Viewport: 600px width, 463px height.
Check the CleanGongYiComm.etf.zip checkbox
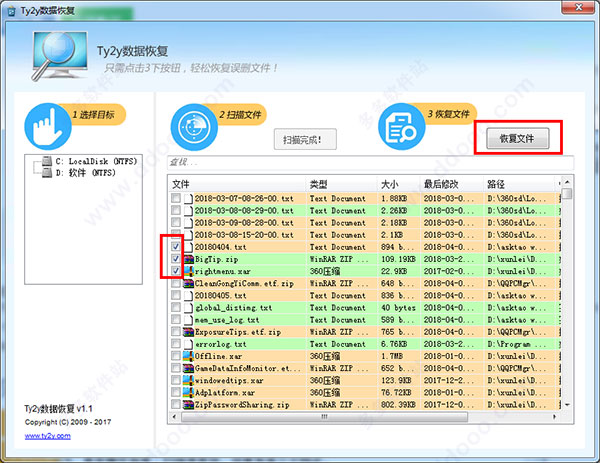(x=176, y=283)
